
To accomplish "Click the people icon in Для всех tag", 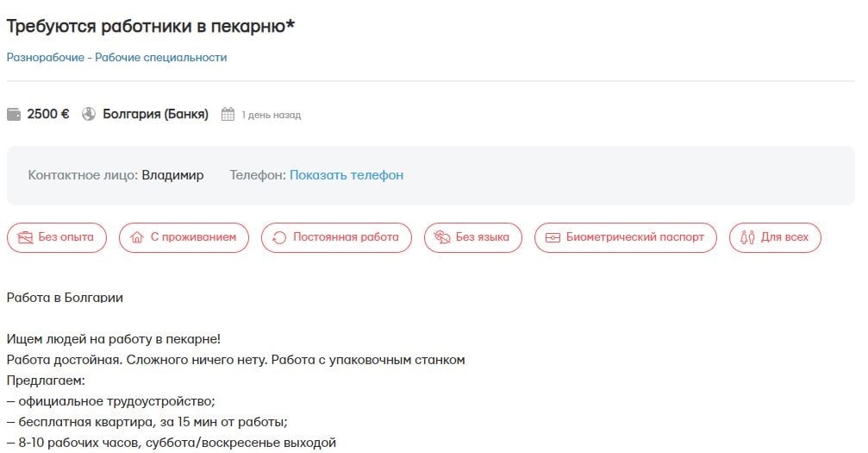I will point(747,237).
